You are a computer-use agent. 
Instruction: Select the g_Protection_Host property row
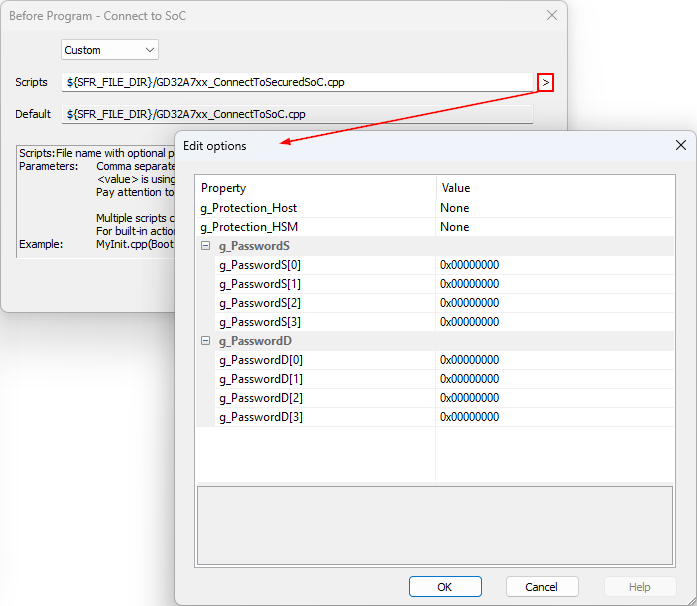coord(249,208)
